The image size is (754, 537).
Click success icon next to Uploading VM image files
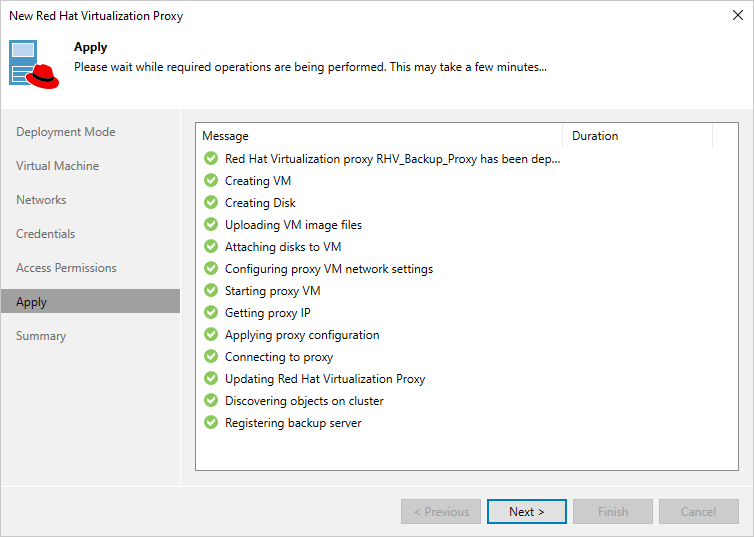pos(211,225)
